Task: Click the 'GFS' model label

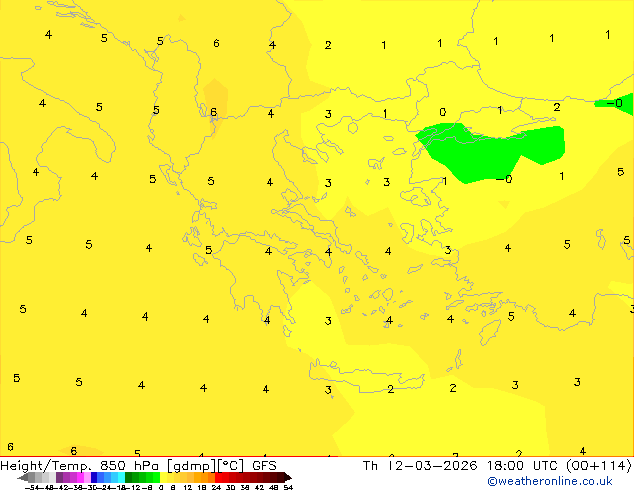Action: tap(264, 466)
